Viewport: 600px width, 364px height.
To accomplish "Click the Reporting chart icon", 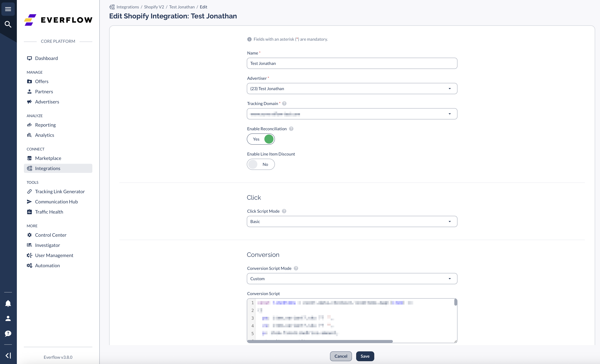I will pyautogui.click(x=29, y=125).
